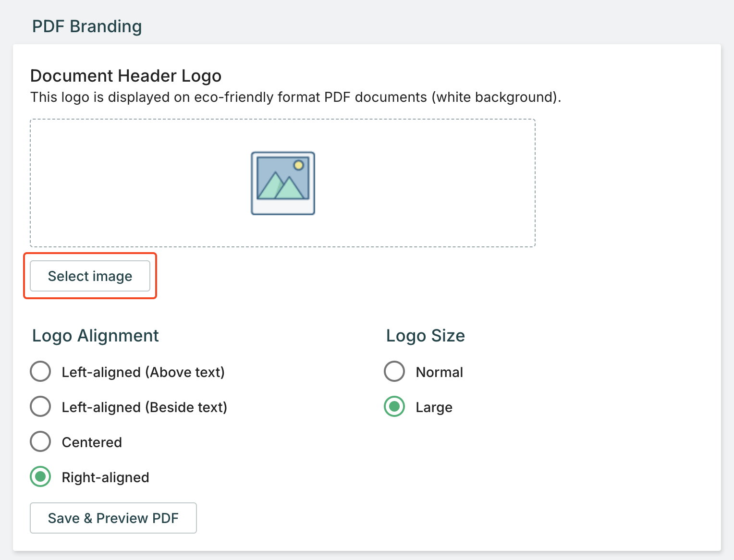The height and width of the screenshot is (560, 734).
Task: Click the image placeholder icon
Action: click(283, 183)
